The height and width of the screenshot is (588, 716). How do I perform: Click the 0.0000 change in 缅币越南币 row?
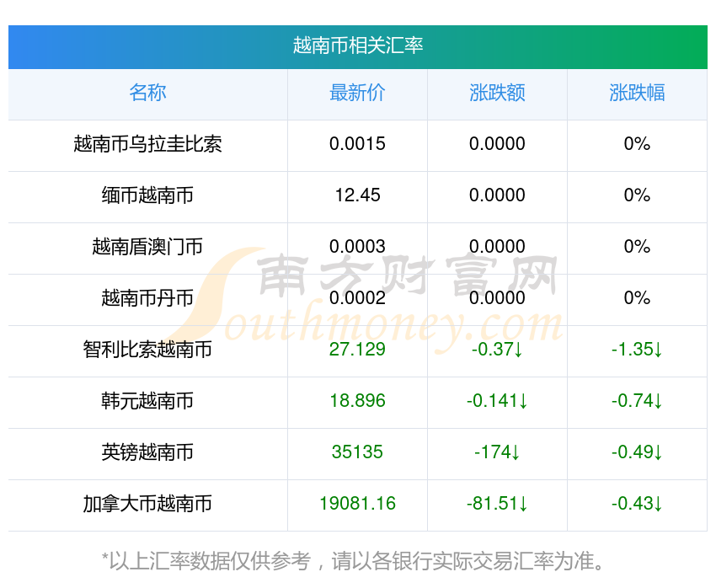(497, 195)
